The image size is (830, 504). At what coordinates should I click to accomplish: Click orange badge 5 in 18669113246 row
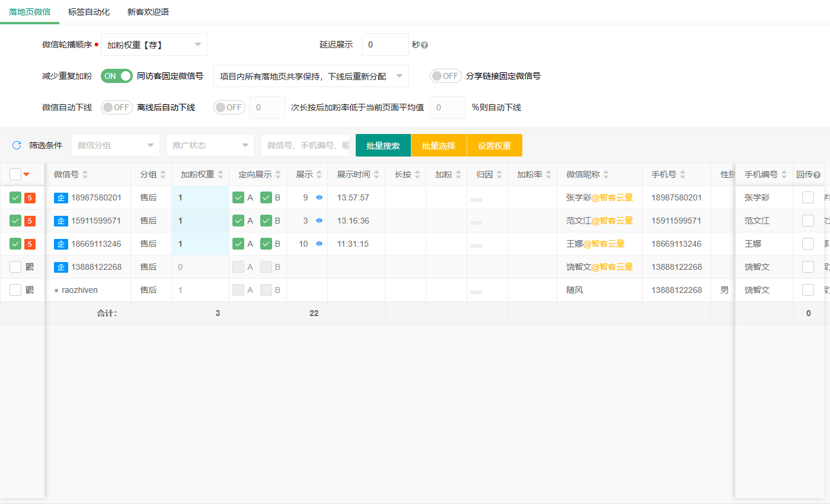[30, 244]
